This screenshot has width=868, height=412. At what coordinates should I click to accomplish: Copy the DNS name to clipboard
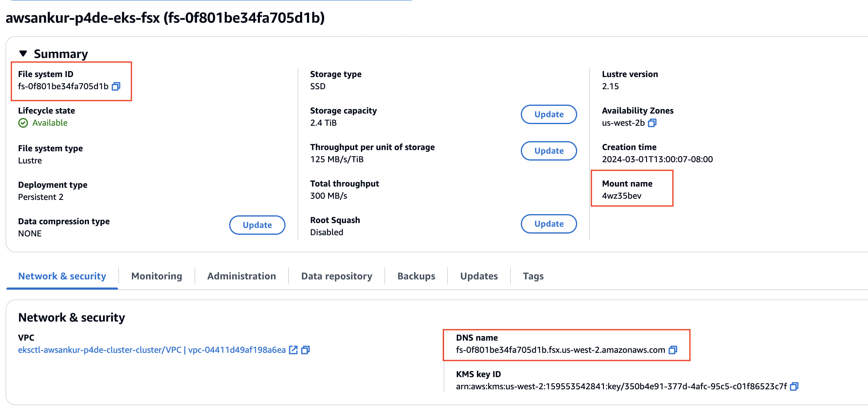pyautogui.click(x=673, y=350)
